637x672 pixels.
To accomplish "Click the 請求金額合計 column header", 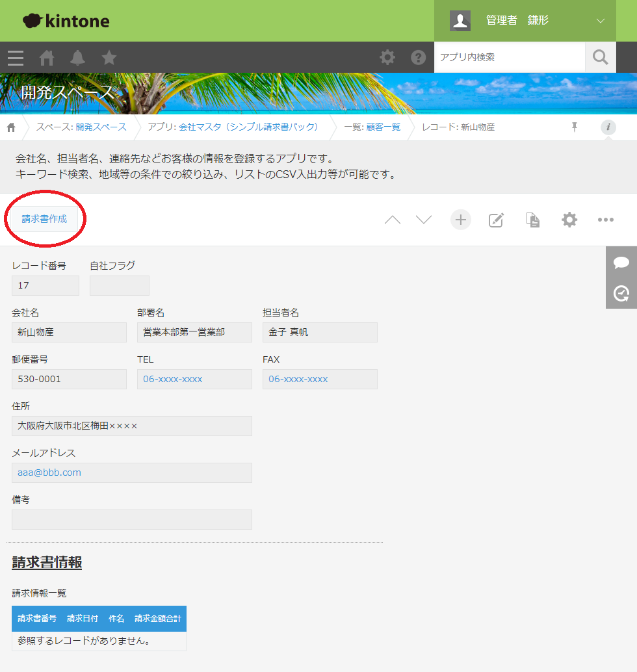I will 158,619.
